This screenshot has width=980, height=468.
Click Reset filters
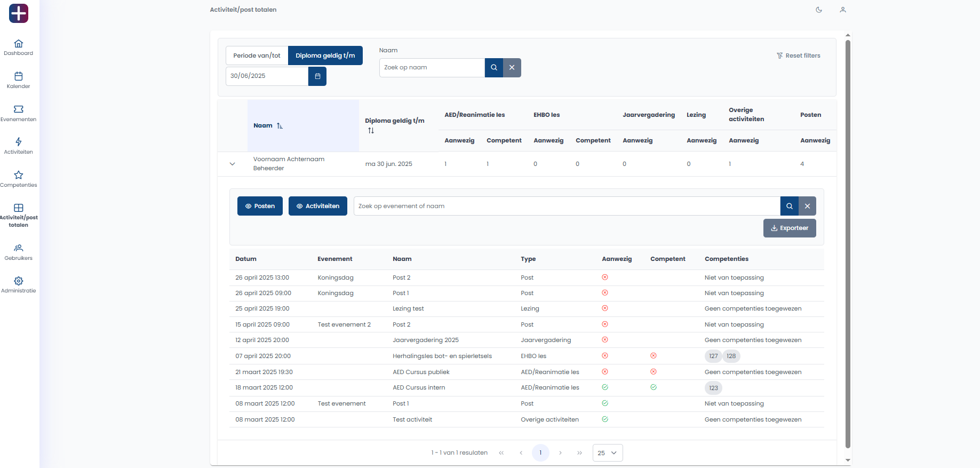point(798,55)
